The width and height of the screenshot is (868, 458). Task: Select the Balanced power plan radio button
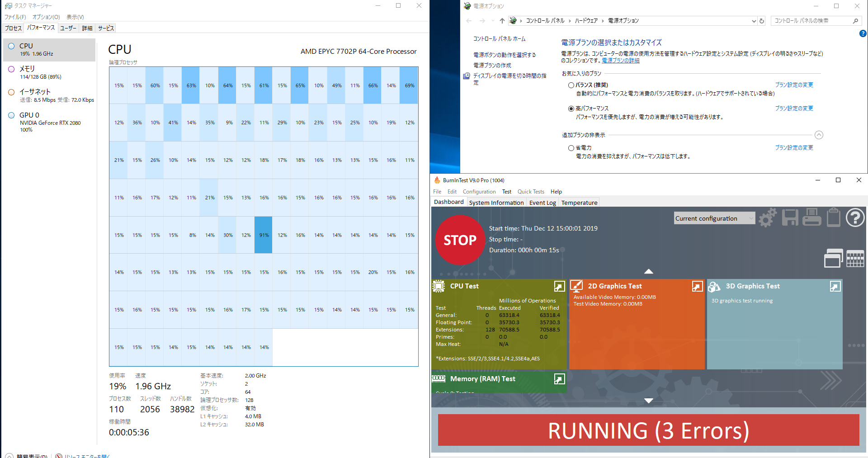tap(571, 85)
